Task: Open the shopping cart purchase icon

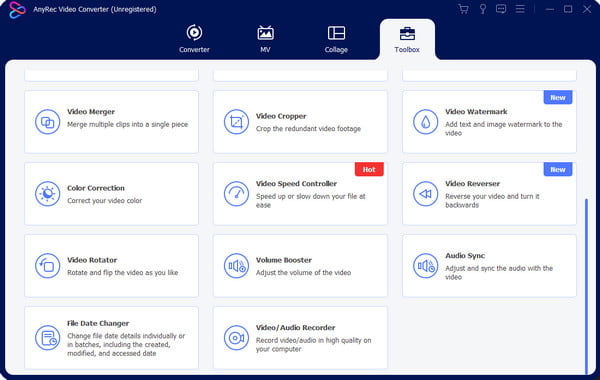Action: pos(463,9)
